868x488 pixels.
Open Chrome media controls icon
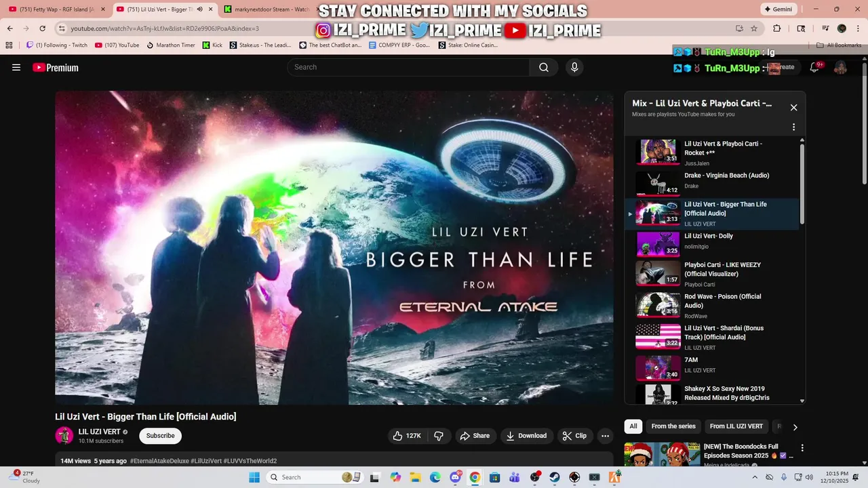tap(825, 28)
